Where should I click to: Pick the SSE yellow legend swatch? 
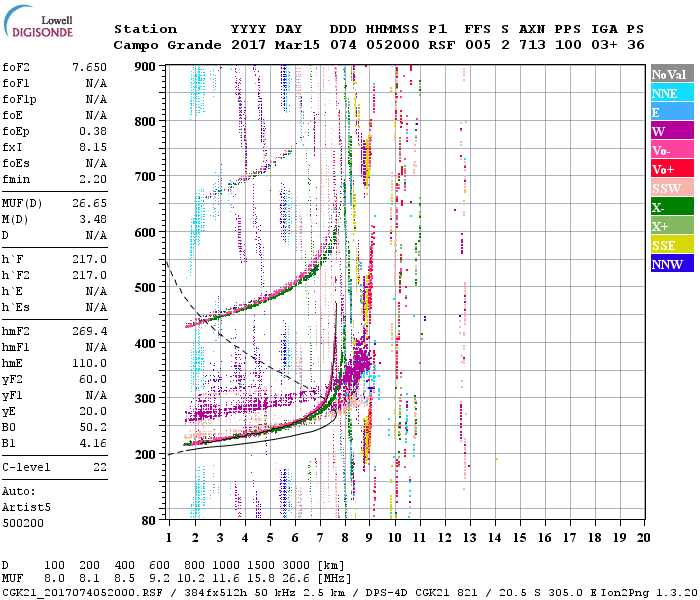[x=672, y=245]
